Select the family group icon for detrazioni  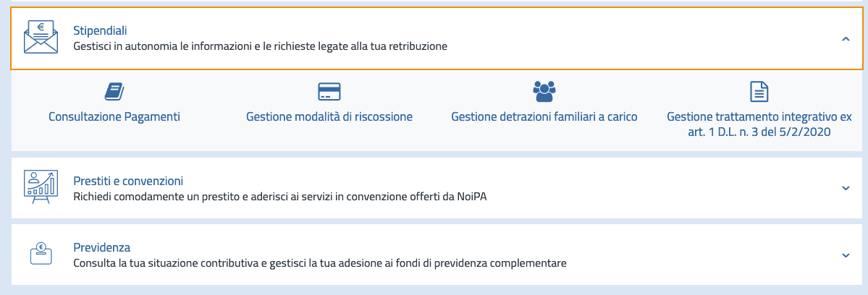(x=544, y=90)
